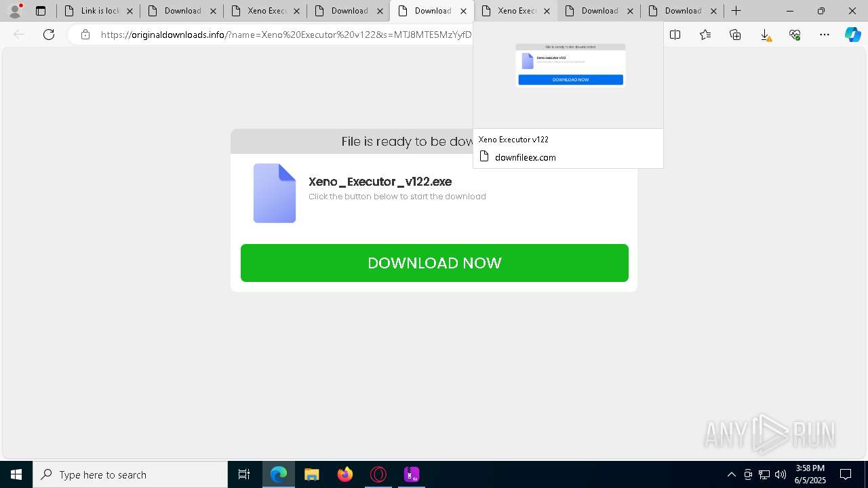Open a new tab with plus button
Screen dimensions: 868x488
(x=736, y=11)
